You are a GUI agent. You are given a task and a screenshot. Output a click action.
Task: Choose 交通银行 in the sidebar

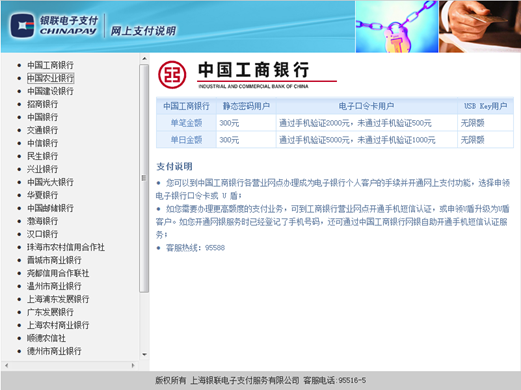(42, 130)
